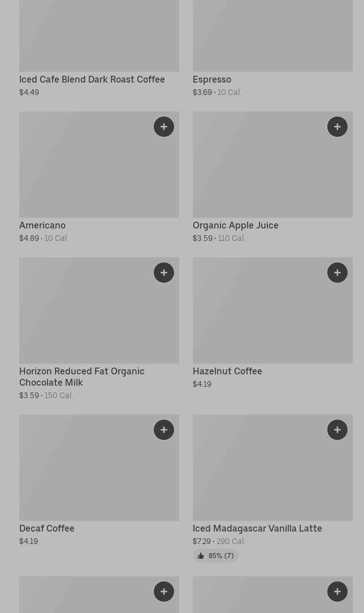Image resolution: width=364 pixels, height=613 pixels.
Task: Add Horizon Chocolate Milk with plus icon
Action: pyautogui.click(x=164, y=273)
